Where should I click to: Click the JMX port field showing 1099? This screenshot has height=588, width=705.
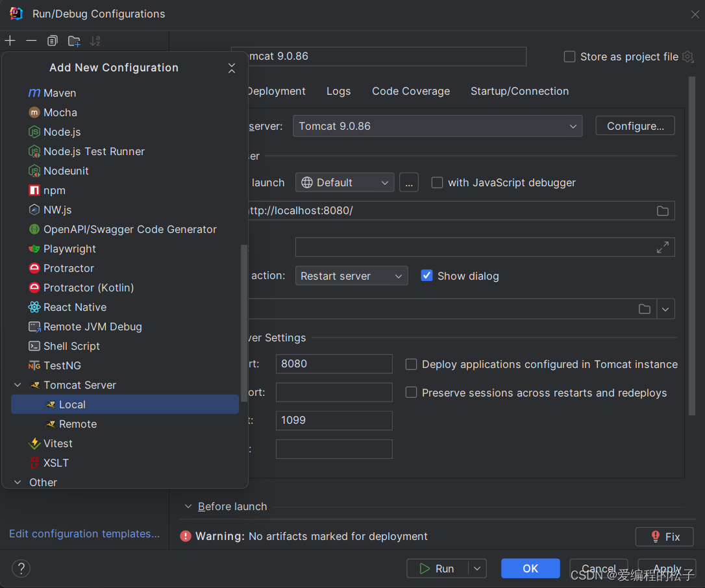[x=334, y=421]
